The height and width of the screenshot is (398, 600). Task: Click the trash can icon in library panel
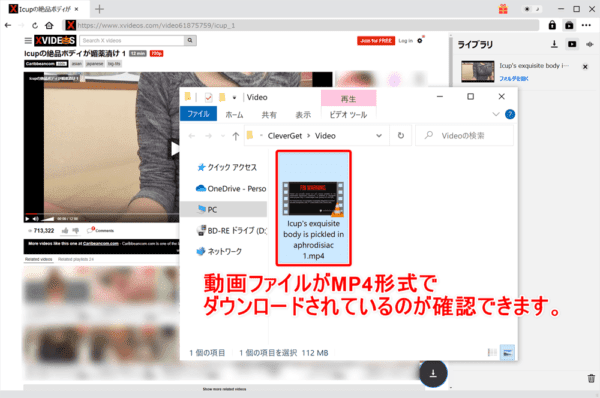(x=591, y=378)
